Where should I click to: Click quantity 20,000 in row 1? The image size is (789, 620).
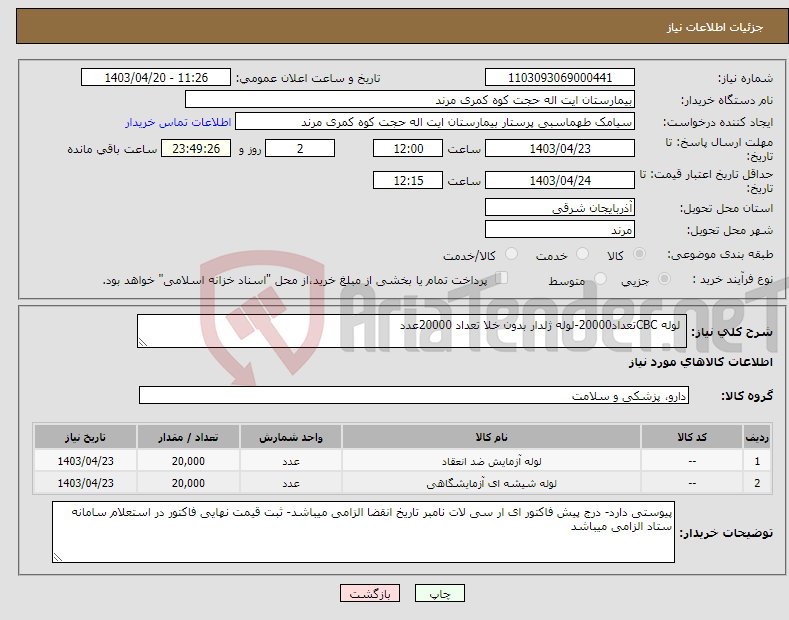coord(188,461)
